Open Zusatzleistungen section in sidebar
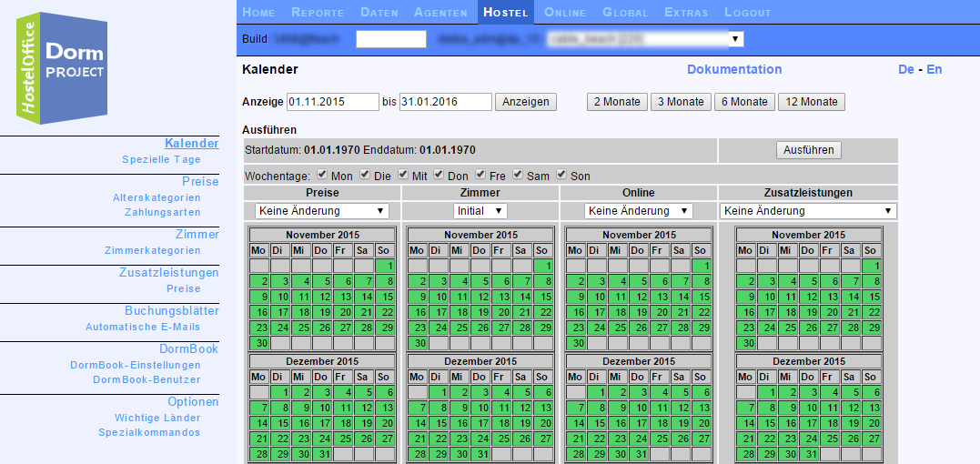Image resolution: width=980 pixels, height=464 pixels. tap(168, 272)
